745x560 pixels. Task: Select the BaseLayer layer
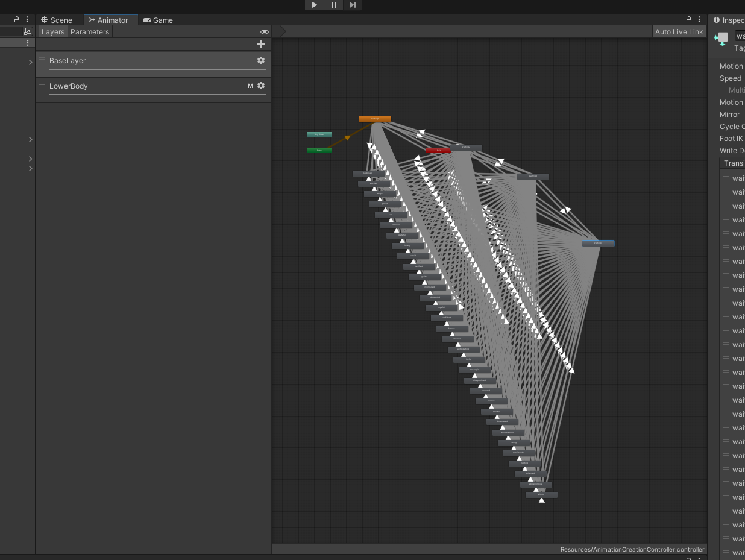pyautogui.click(x=154, y=64)
